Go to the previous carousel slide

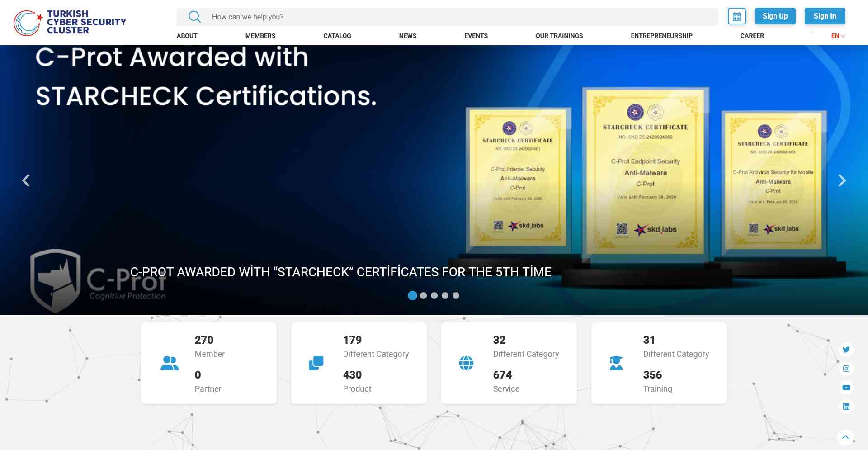pyautogui.click(x=26, y=180)
